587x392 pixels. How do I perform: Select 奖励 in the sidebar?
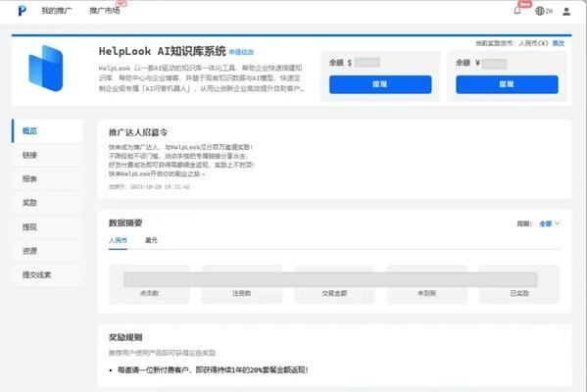pyautogui.click(x=47, y=203)
